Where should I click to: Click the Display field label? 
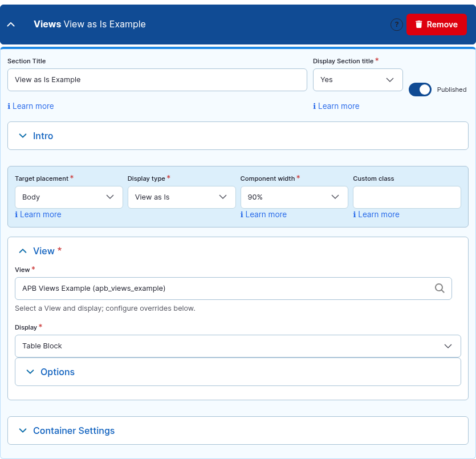[26, 327]
